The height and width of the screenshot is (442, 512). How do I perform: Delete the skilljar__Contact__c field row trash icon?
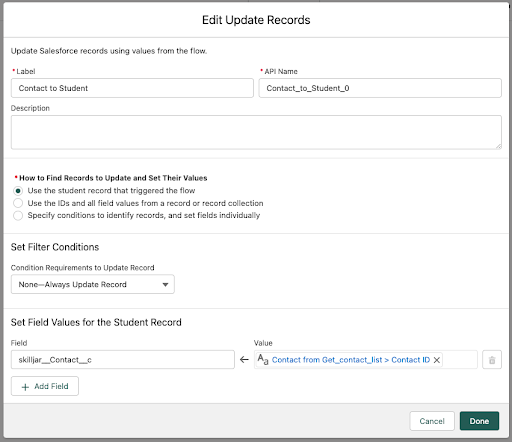point(492,360)
